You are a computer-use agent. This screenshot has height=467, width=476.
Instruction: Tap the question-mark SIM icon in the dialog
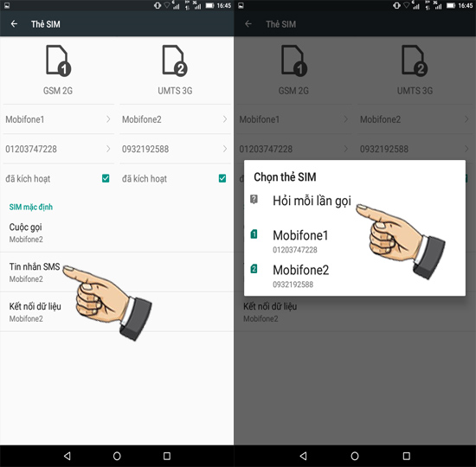click(x=254, y=200)
